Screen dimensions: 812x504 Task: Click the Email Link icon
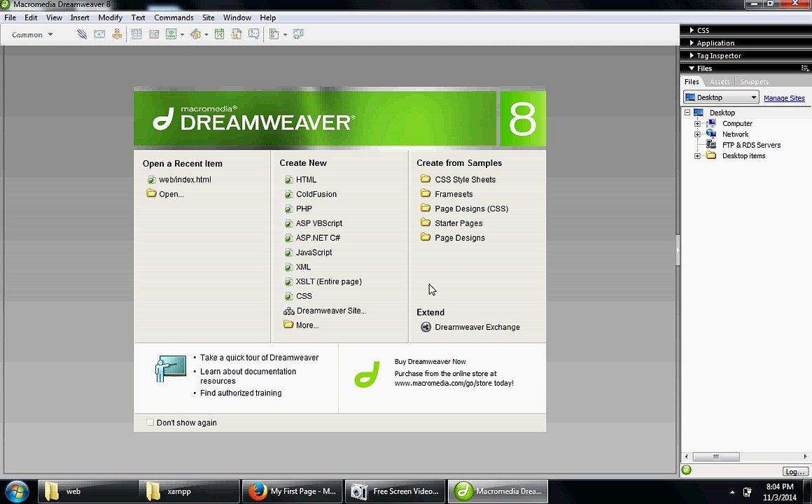click(x=99, y=34)
